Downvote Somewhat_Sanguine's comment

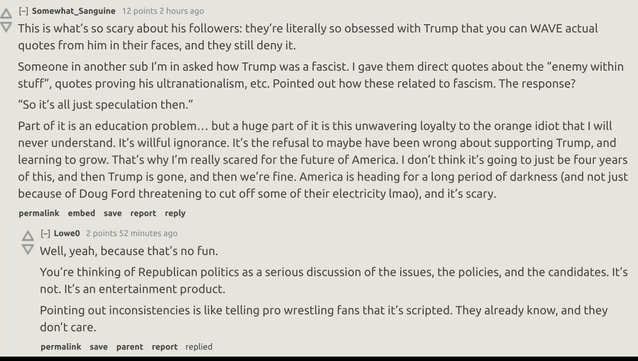6,28
